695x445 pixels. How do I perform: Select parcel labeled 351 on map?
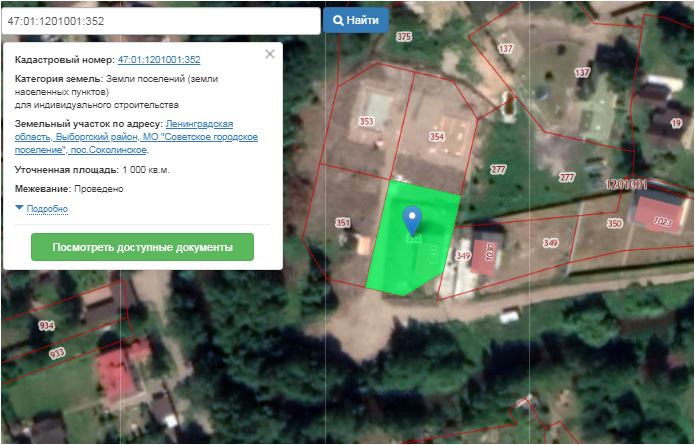pos(343,223)
